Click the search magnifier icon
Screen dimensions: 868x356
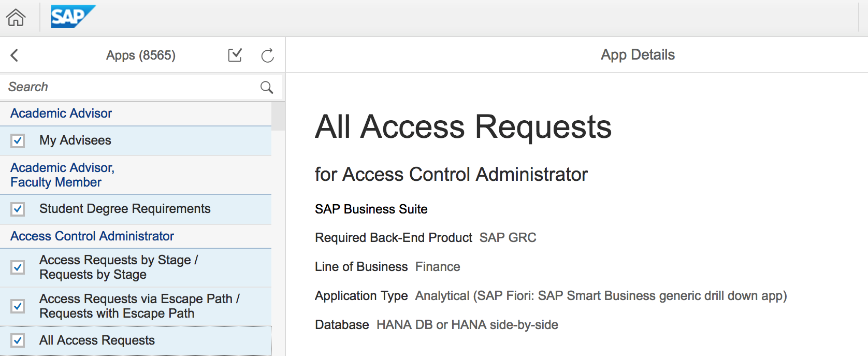click(267, 87)
